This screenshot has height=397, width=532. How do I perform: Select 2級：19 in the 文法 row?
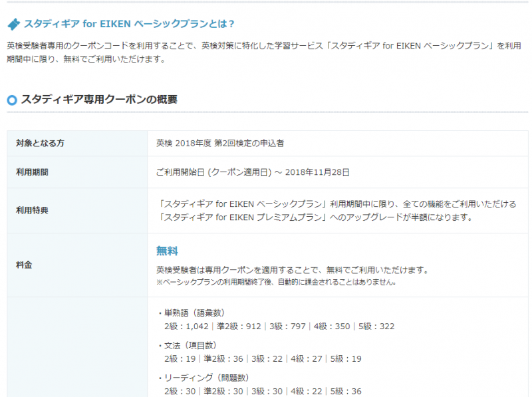click(180, 359)
